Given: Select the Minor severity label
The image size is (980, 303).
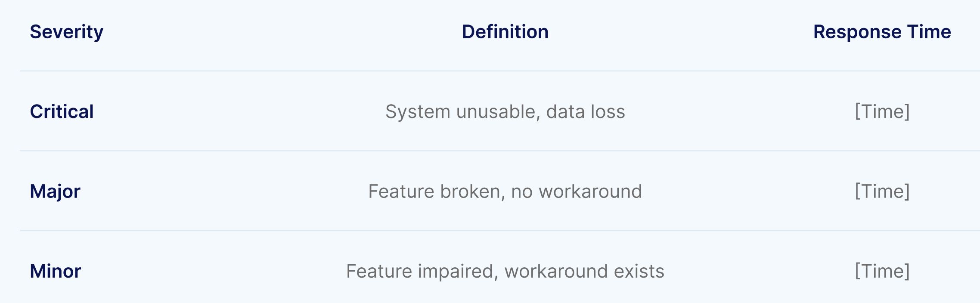Looking at the screenshot, I should 56,271.
